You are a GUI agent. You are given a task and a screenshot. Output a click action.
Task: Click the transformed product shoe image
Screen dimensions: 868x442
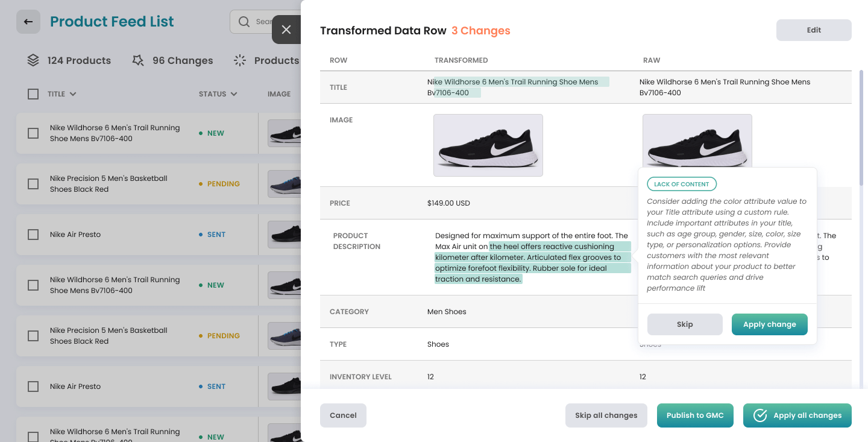[488, 145]
